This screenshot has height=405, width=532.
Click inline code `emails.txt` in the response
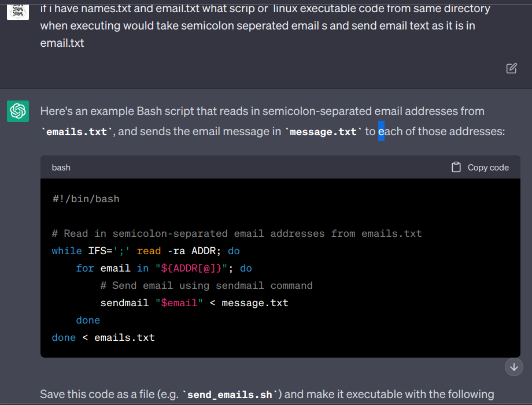(77, 132)
